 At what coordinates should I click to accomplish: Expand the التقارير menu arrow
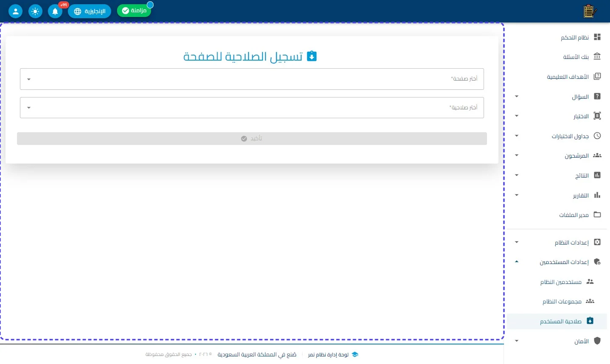point(517,195)
